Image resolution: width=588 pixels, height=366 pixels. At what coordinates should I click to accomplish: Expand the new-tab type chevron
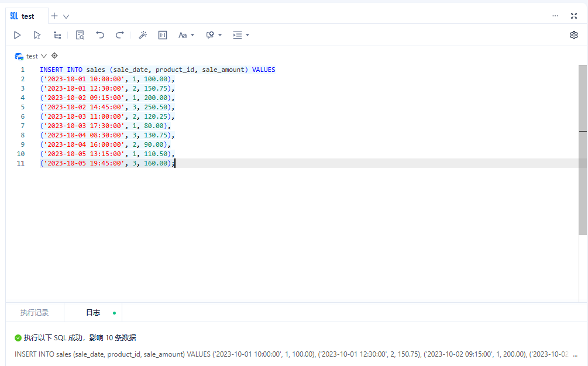(66, 16)
